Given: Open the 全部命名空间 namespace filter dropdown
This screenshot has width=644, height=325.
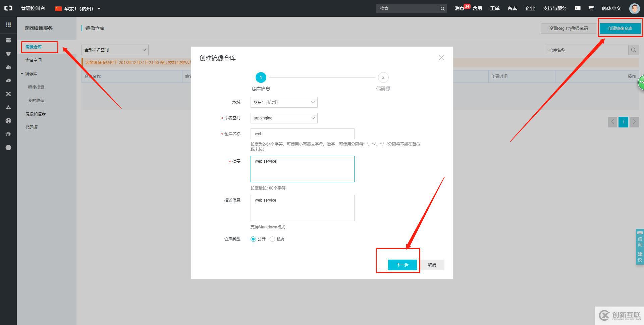Looking at the screenshot, I should 115,50.
